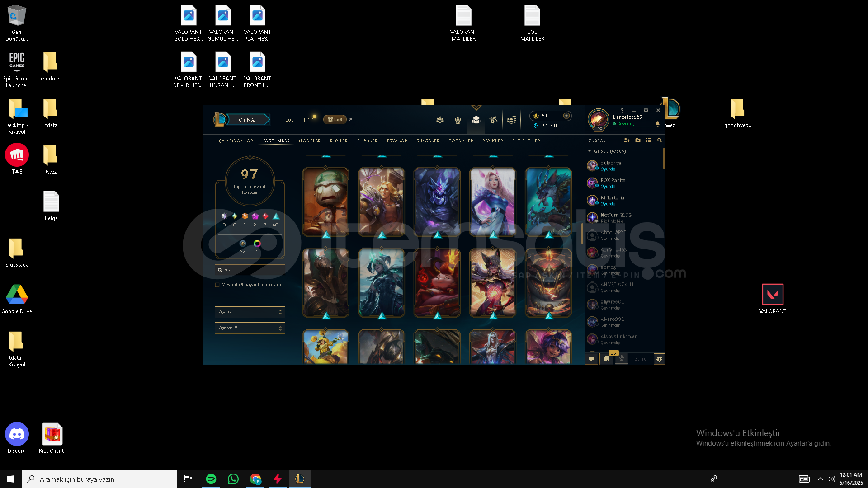Click the red rarity gem showing 7
868x488 pixels.
pos(265,216)
